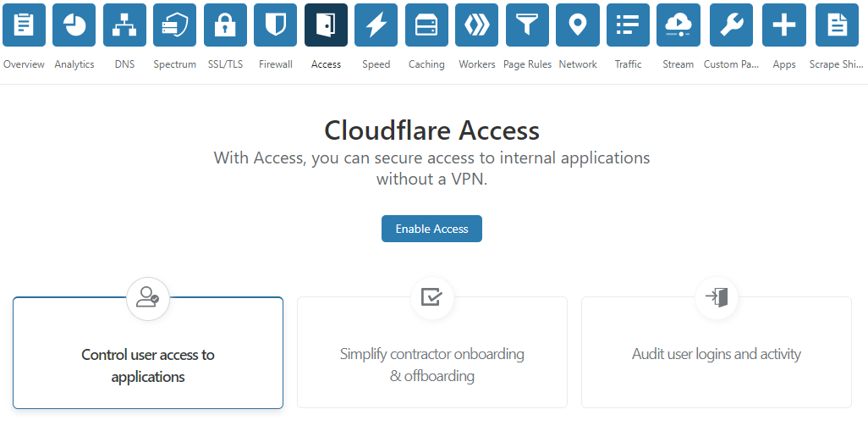Select the Speed lightning bolt icon
The image size is (868, 448).
tap(376, 25)
